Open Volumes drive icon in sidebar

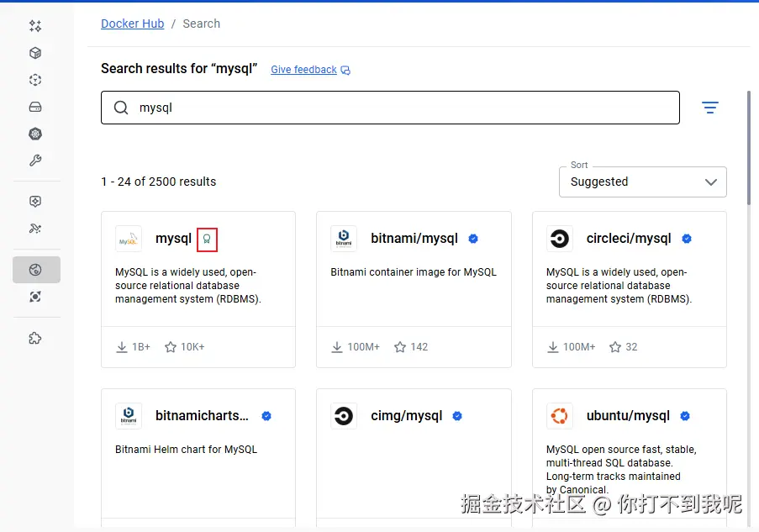35,107
